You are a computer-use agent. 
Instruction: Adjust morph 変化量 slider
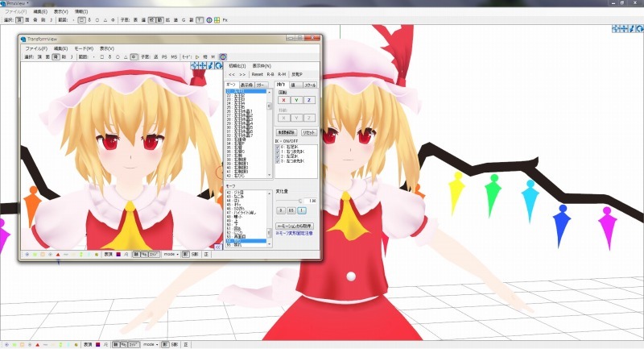point(289,201)
